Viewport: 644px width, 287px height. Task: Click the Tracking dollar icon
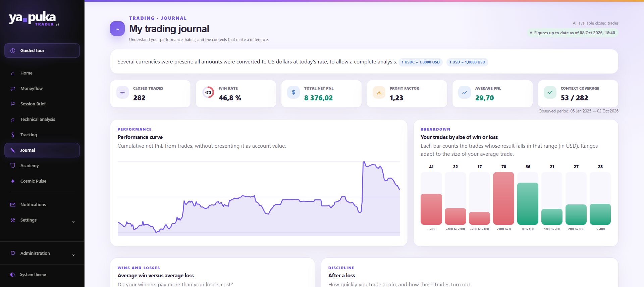[x=13, y=135]
